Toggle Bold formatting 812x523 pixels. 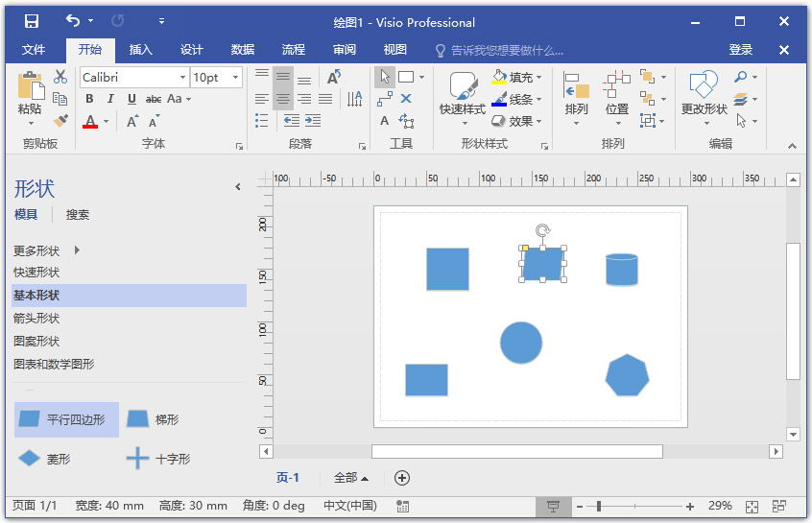pyautogui.click(x=89, y=99)
